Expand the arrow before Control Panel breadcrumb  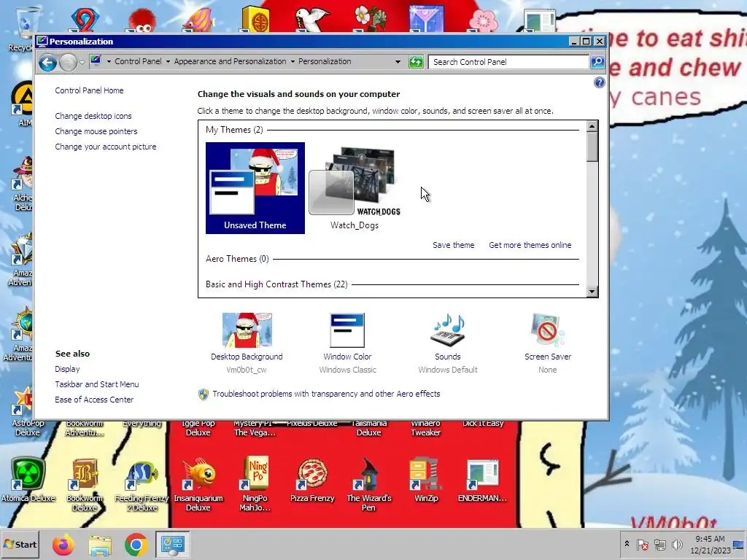point(109,61)
